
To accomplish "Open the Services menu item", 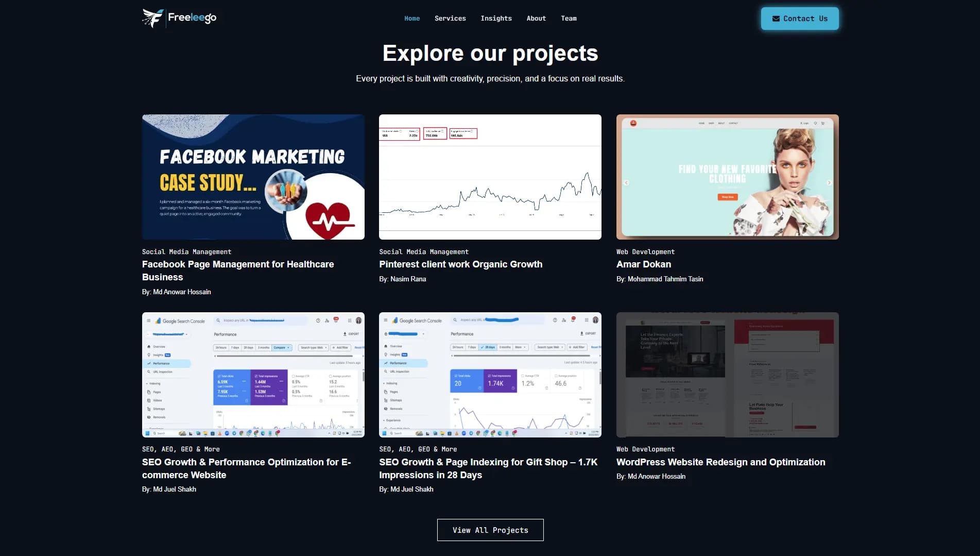I will point(450,19).
